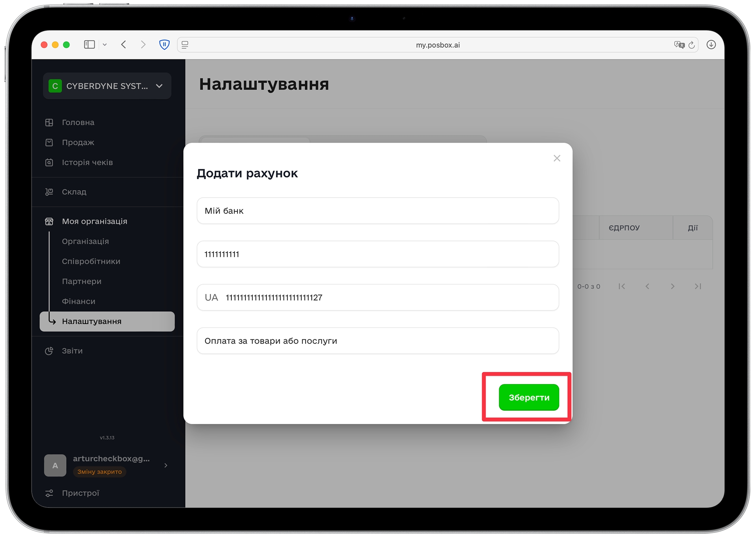Click the page reload icon in the address bar
The width and height of the screenshot is (756, 538).
pyautogui.click(x=691, y=45)
